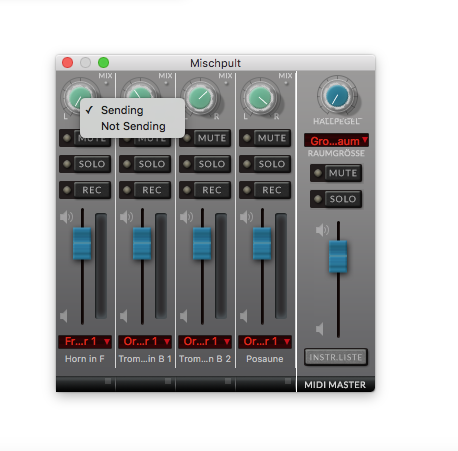Enable REC on the Trom...in B 1 channel
Image resolution: width=458 pixels, height=451 pixels.
point(145,190)
